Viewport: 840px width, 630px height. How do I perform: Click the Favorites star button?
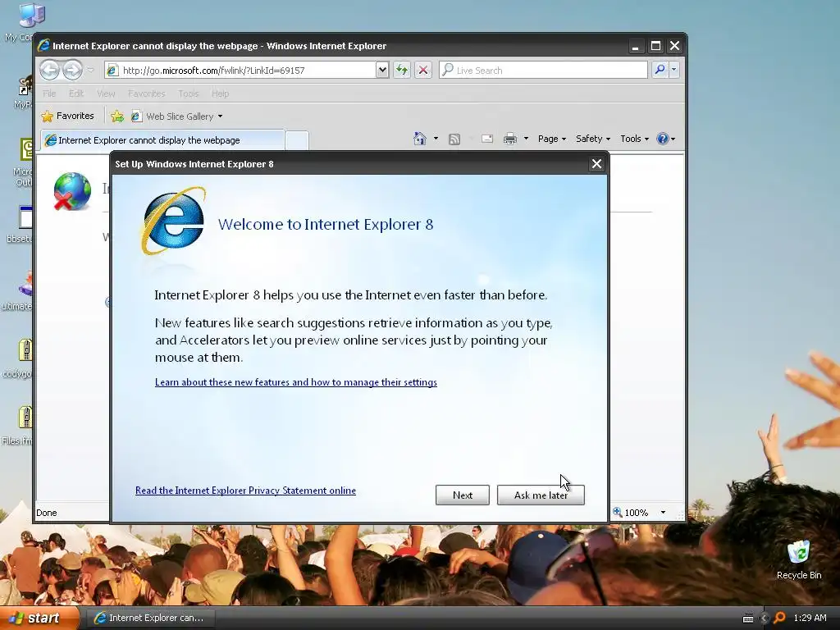tap(68, 116)
